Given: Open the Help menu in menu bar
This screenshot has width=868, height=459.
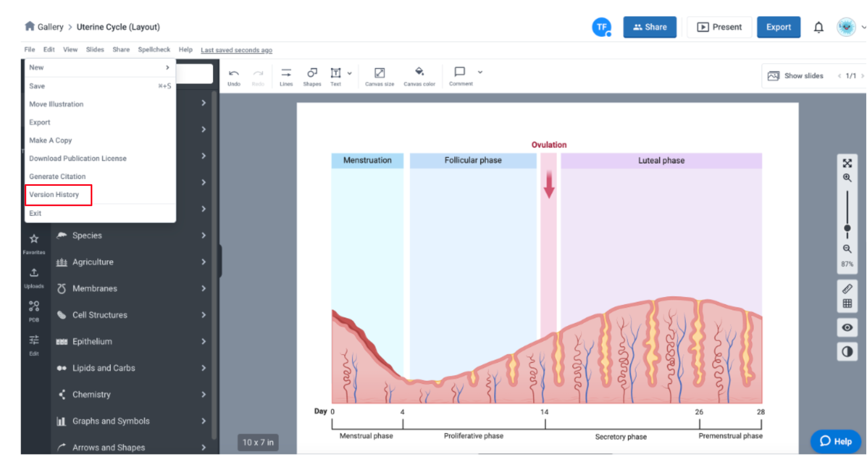Looking at the screenshot, I should pyautogui.click(x=186, y=50).
